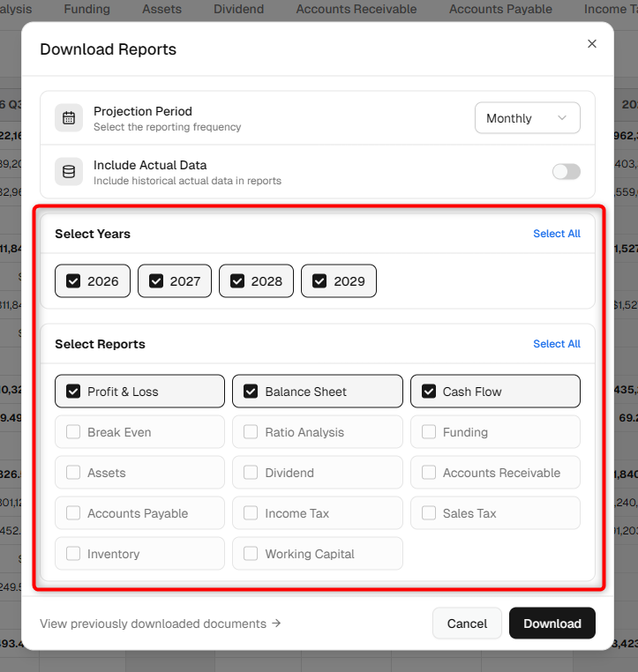The height and width of the screenshot is (672, 638).
Task: Check the Sales Tax report
Action: 495,513
